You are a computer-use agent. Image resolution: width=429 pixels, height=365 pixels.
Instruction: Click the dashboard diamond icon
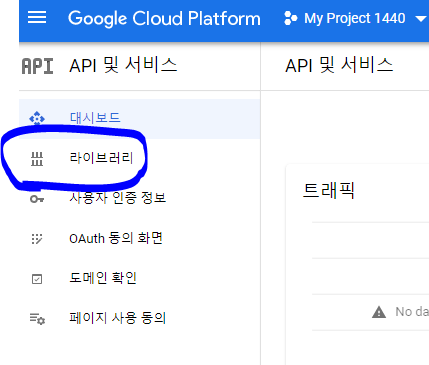(x=37, y=118)
